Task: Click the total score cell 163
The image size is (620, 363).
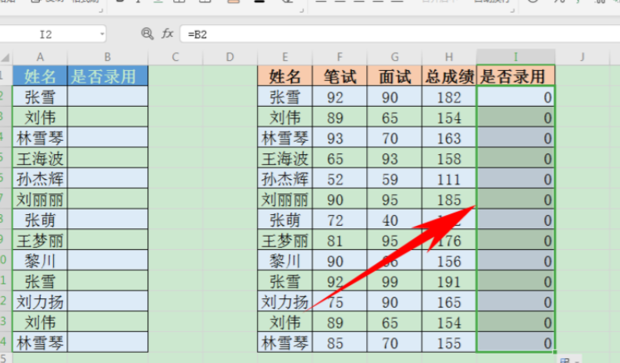Action: (449, 138)
